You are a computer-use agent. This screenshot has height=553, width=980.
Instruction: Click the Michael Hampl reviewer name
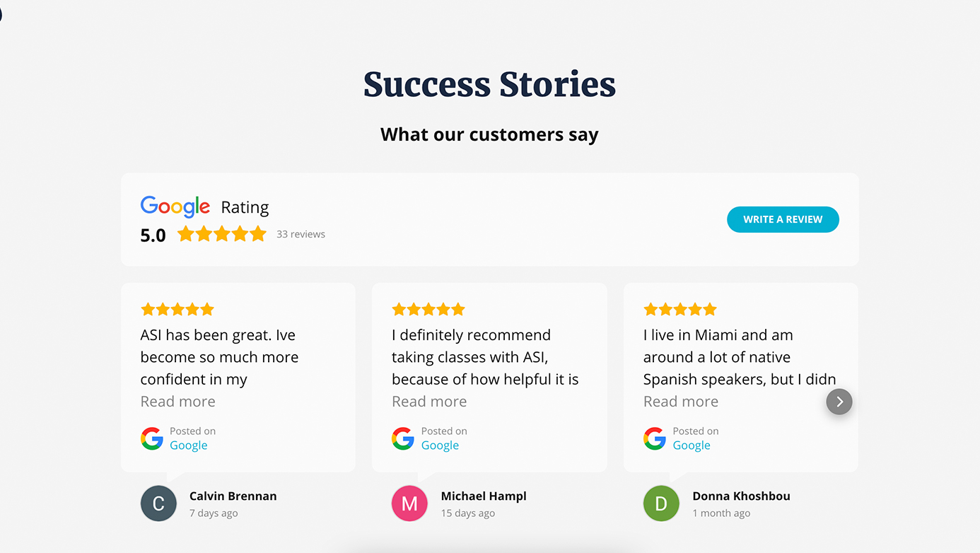pyautogui.click(x=484, y=496)
